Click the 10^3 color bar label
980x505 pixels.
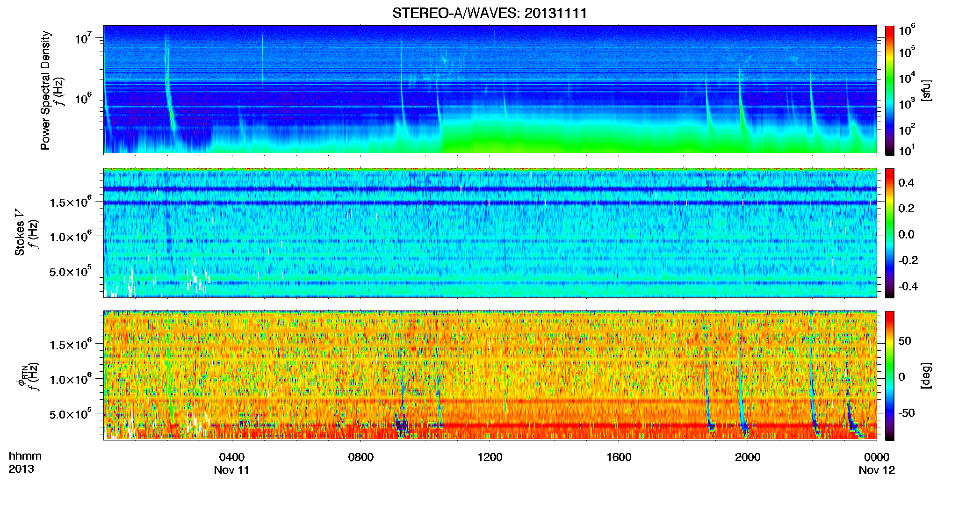(907, 103)
